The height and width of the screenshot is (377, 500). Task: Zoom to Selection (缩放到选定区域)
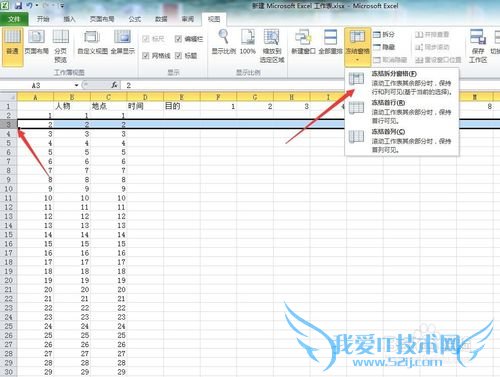click(272, 46)
